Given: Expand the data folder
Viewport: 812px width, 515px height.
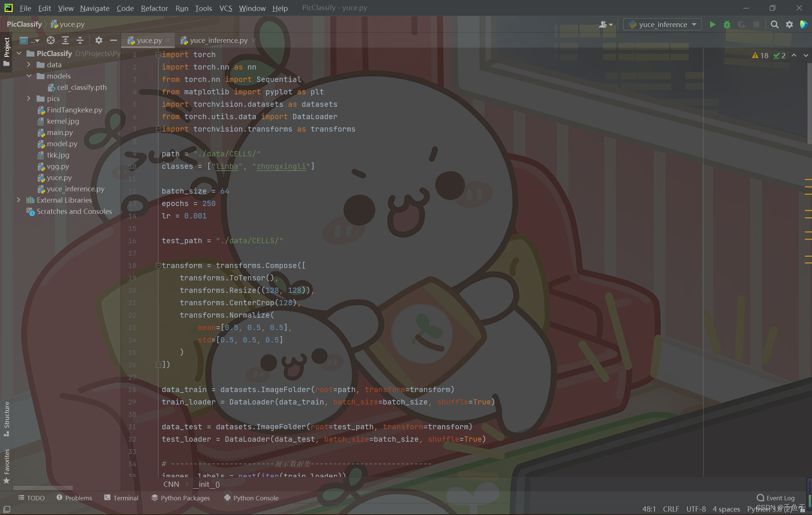Looking at the screenshot, I should pyautogui.click(x=29, y=65).
